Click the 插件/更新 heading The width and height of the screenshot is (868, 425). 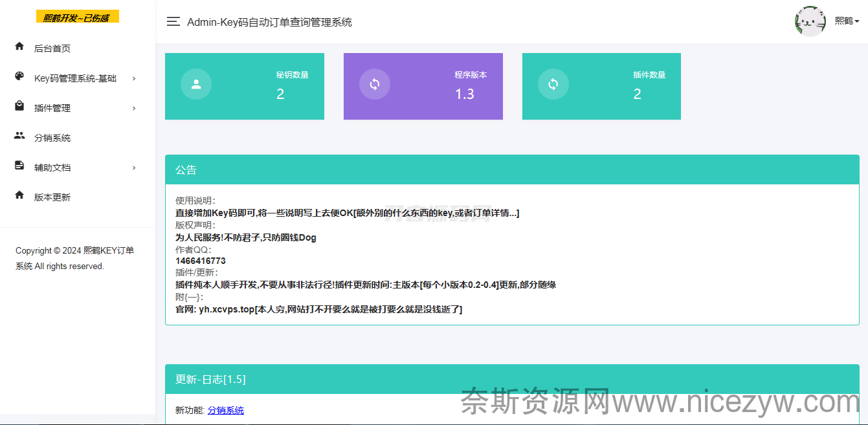click(197, 273)
